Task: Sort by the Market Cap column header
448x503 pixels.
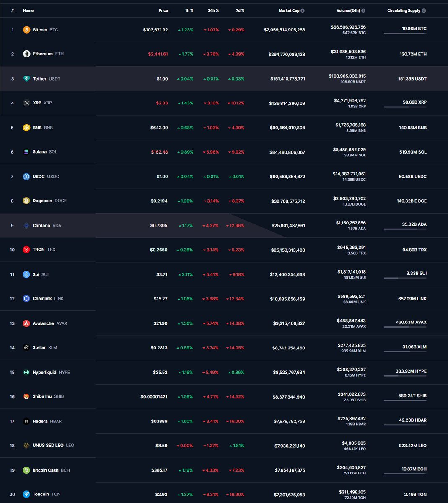Action: [289, 10]
